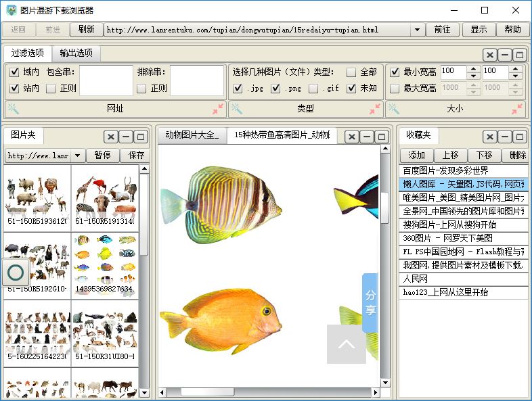Screen dimensions: 532x401
Task: Toggle the 未知 type checkbox
Action: (351, 89)
